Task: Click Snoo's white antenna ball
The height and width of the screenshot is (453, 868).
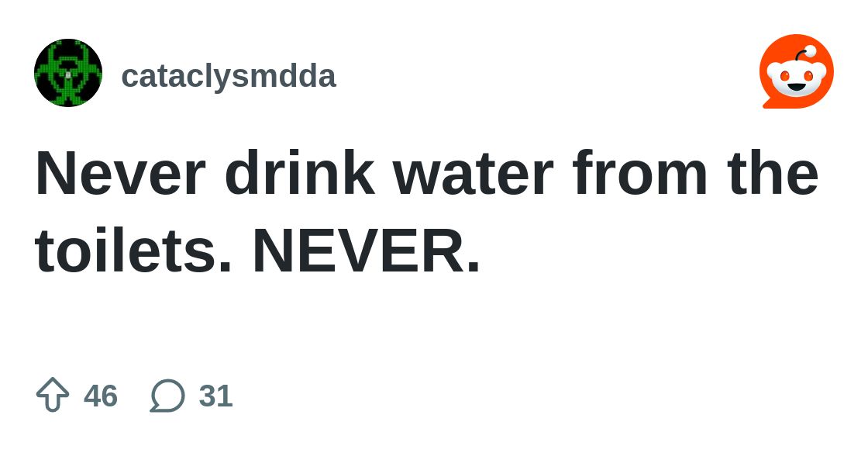Action: [x=810, y=52]
